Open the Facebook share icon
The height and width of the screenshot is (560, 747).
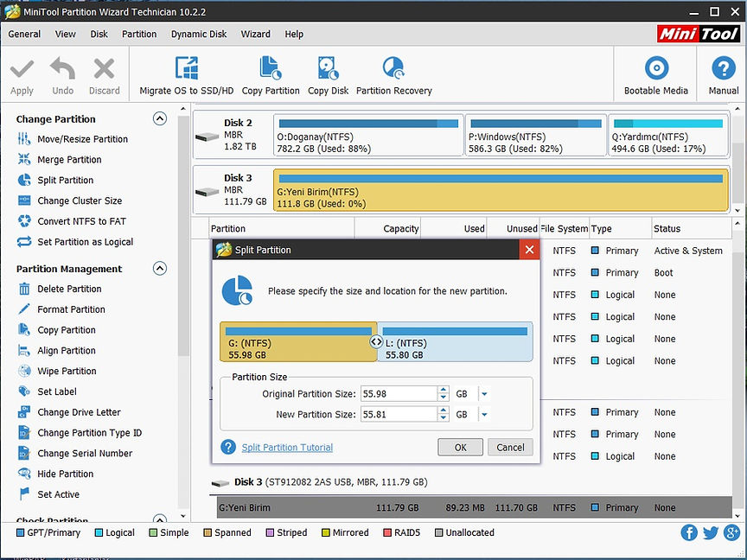689,532
